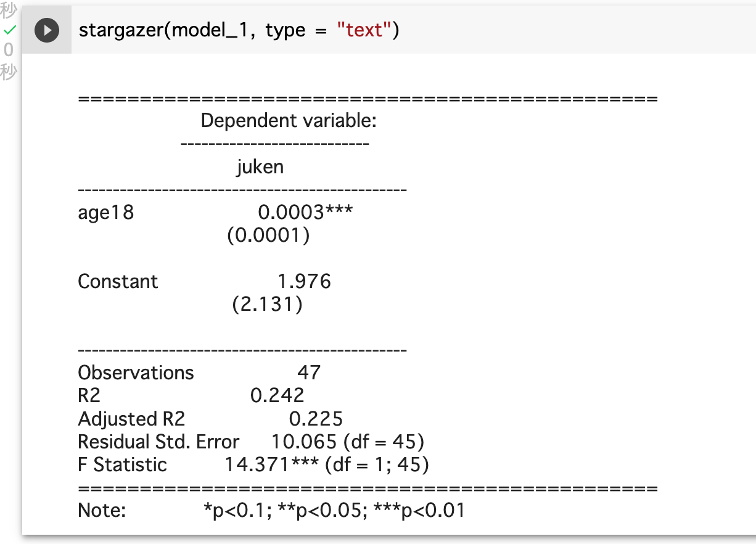
Task: Click the green execution success checkmark
Action: [9, 30]
